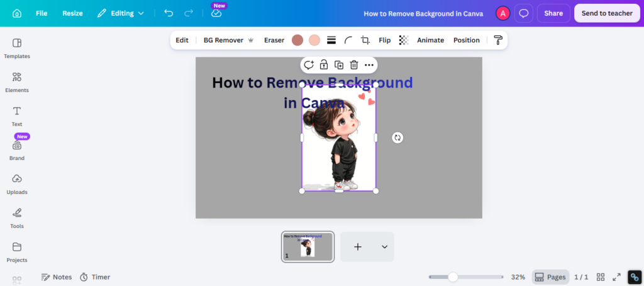Undo the last action
The image size is (644, 286).
(169, 13)
